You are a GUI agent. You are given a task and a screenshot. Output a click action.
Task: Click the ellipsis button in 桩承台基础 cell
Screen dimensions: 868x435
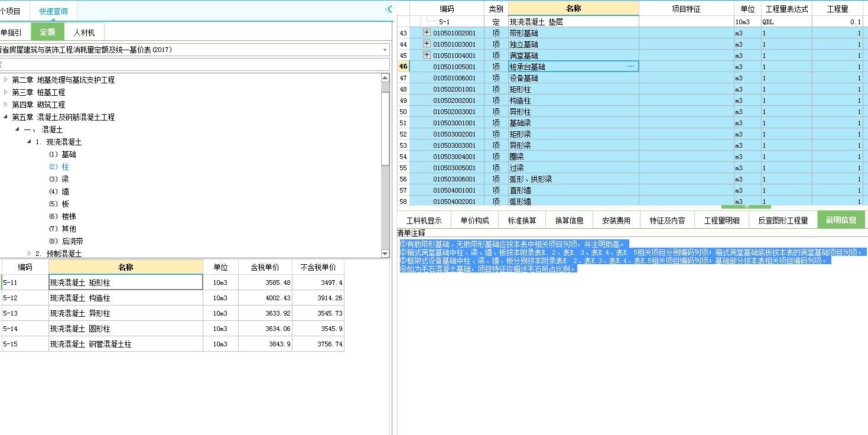[631, 66]
